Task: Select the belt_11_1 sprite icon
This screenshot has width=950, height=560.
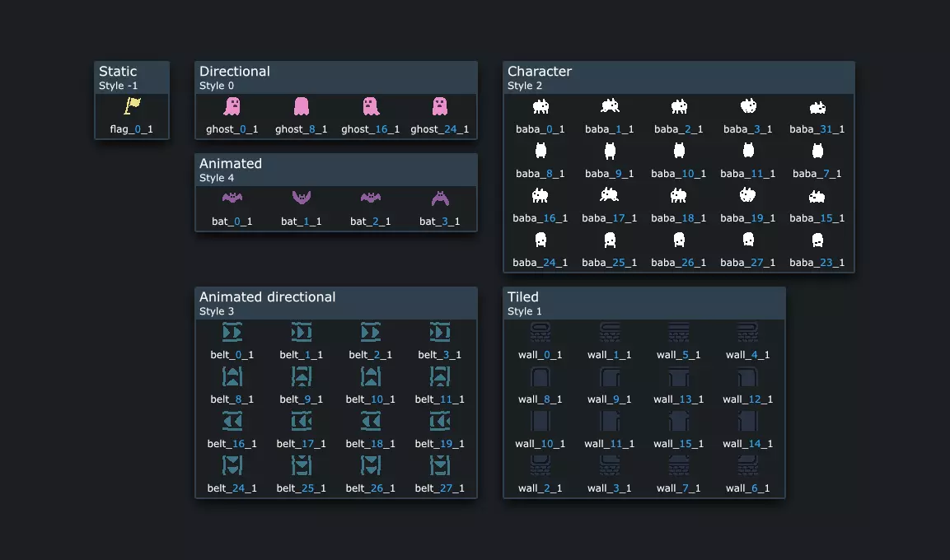Action: point(440,376)
